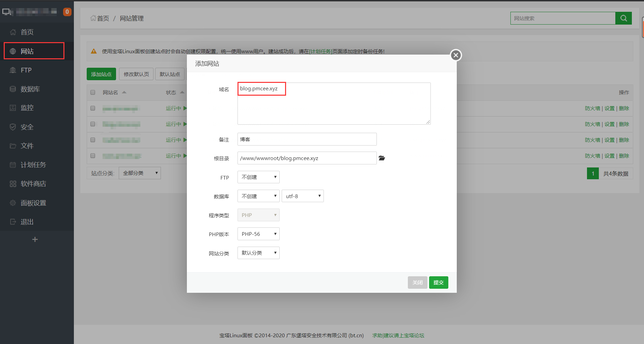Check the first website row's checkbox
Viewport: 644px width, 344px height.
(x=93, y=108)
